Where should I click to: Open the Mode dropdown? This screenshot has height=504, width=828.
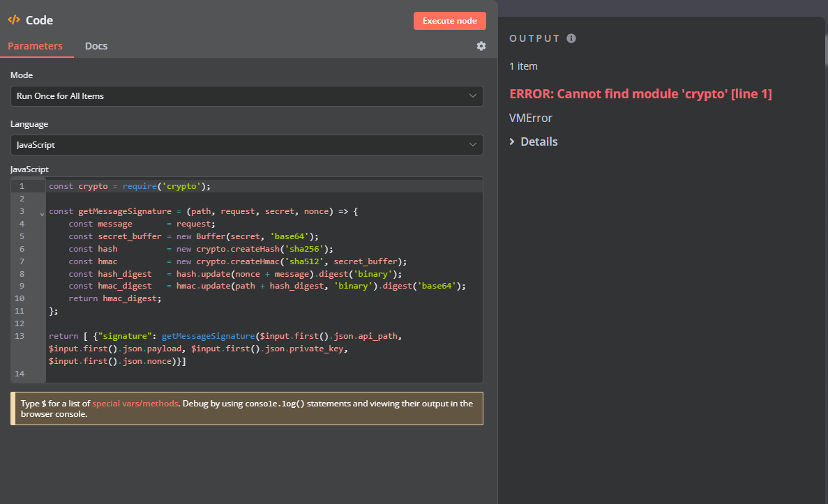click(247, 96)
